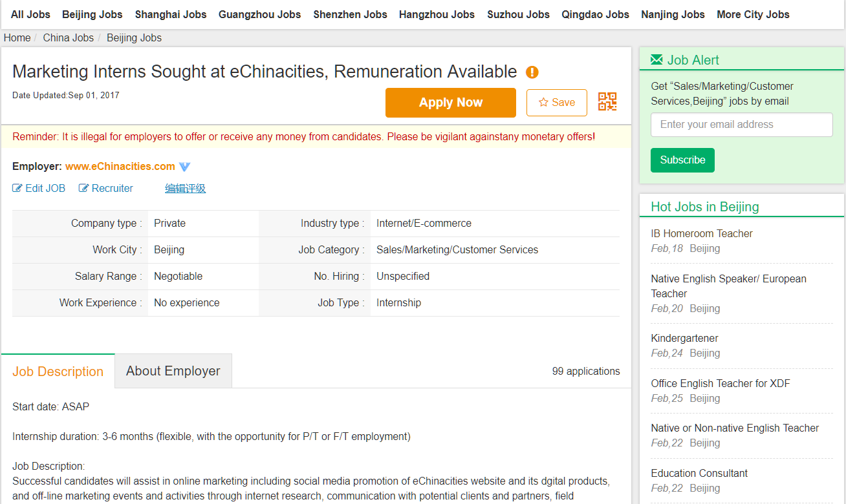Visit www.eChinacities.com employer link
This screenshot has width=846, height=504.
pyautogui.click(x=120, y=167)
